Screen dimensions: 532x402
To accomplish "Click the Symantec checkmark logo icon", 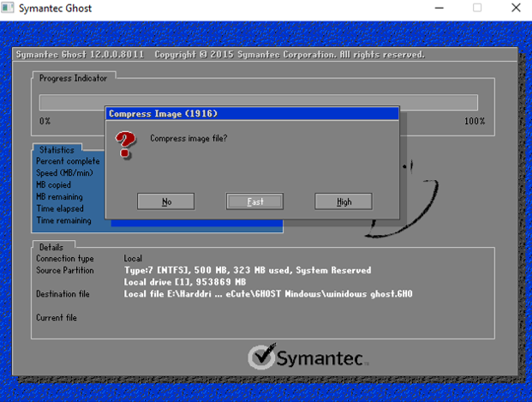I will (261, 357).
